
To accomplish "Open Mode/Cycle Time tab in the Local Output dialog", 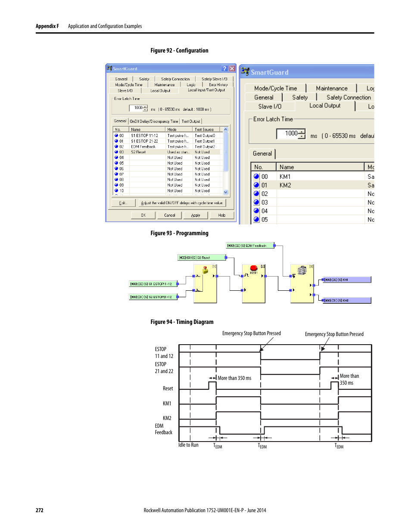I will [275, 88].
